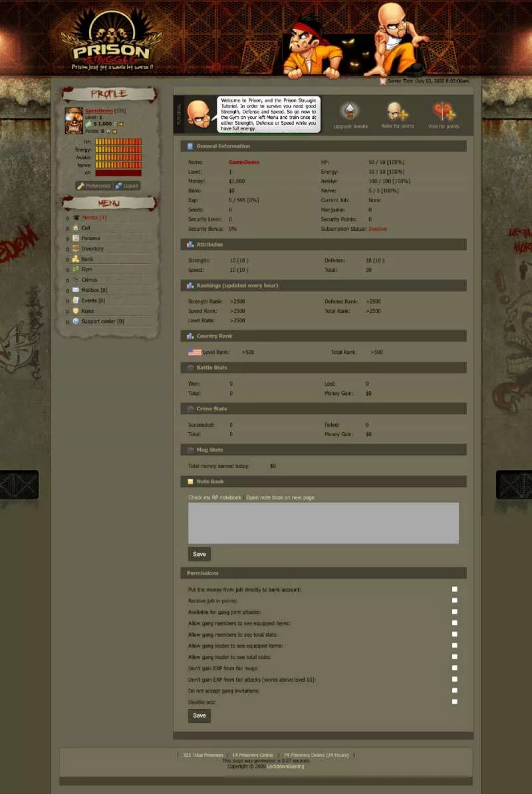Viewport: 532px width, 794px height.
Task: Open the Inventory menu icon
Action: tap(76, 248)
